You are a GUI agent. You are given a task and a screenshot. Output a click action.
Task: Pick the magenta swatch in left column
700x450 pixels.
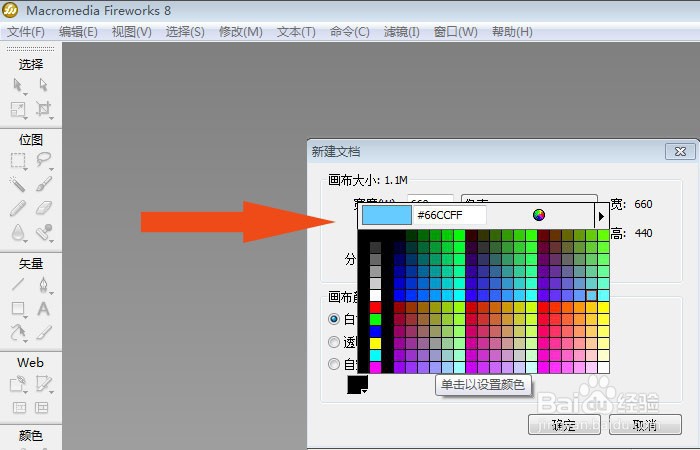click(375, 367)
